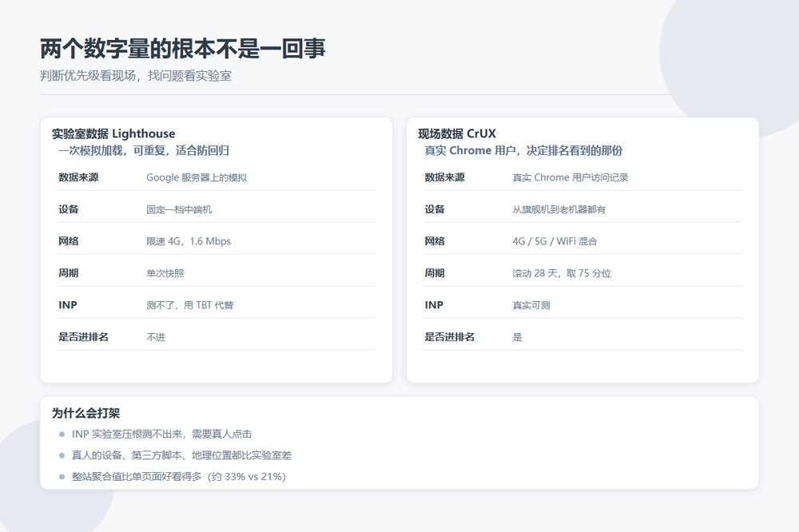
Task: Select the value 真实 Chrome 用户访问记录
Action: (x=570, y=177)
